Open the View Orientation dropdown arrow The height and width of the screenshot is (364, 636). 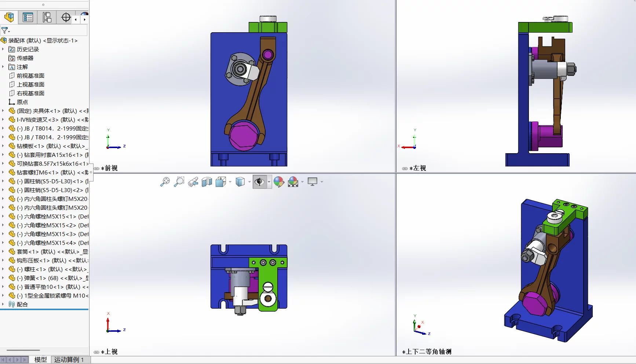[x=230, y=182]
